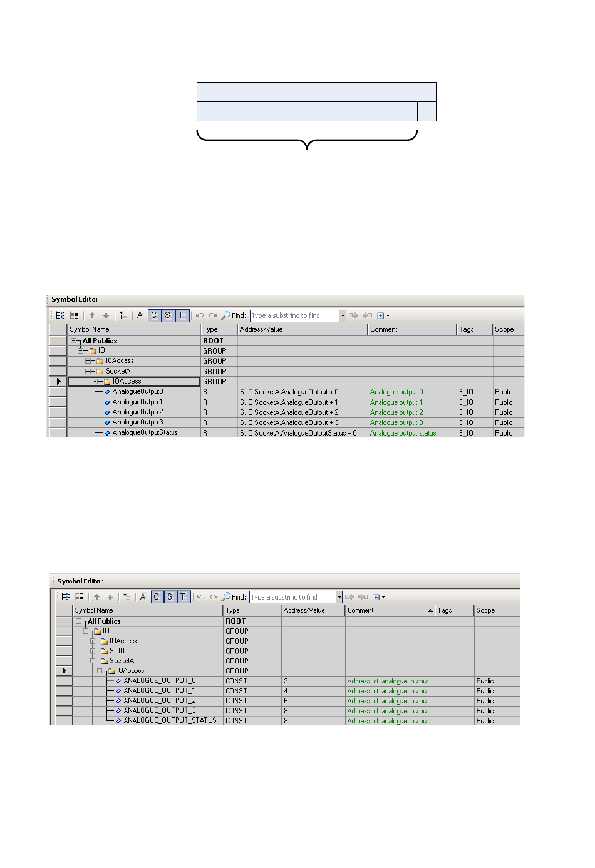Click comment 'Analogue output 2'

396,412
